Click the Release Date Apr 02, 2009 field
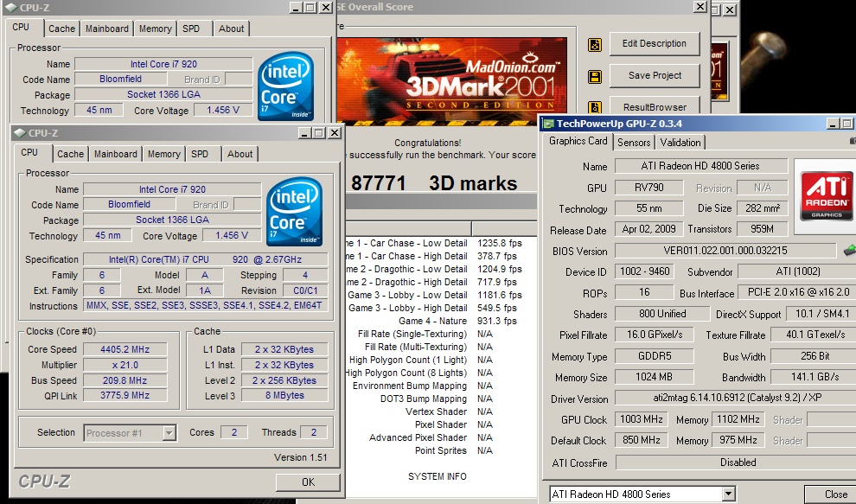The height and width of the screenshot is (504, 856). (648, 229)
